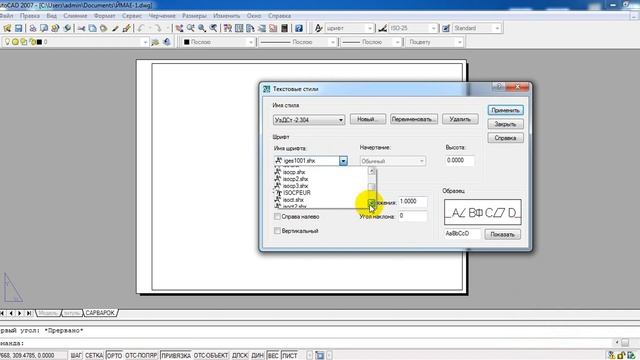This screenshot has width=640, height=360.
Task: Open the Черчение menu
Action: coord(162,16)
